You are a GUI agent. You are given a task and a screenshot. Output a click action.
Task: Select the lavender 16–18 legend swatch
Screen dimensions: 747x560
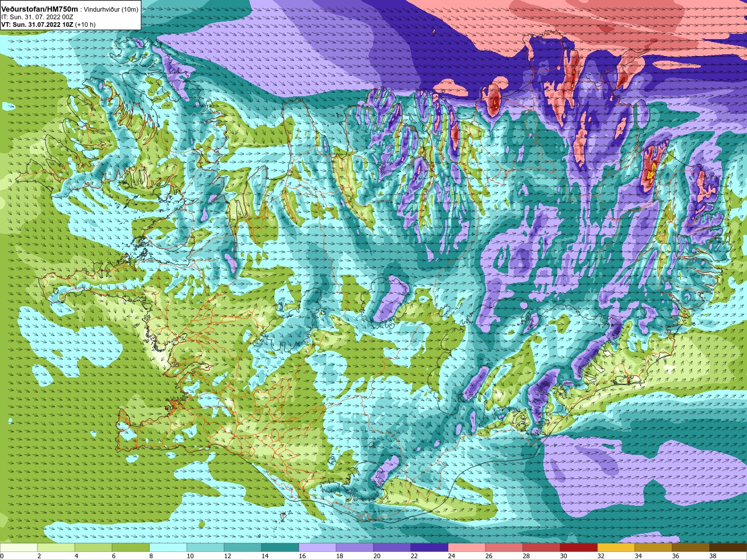pos(317,548)
